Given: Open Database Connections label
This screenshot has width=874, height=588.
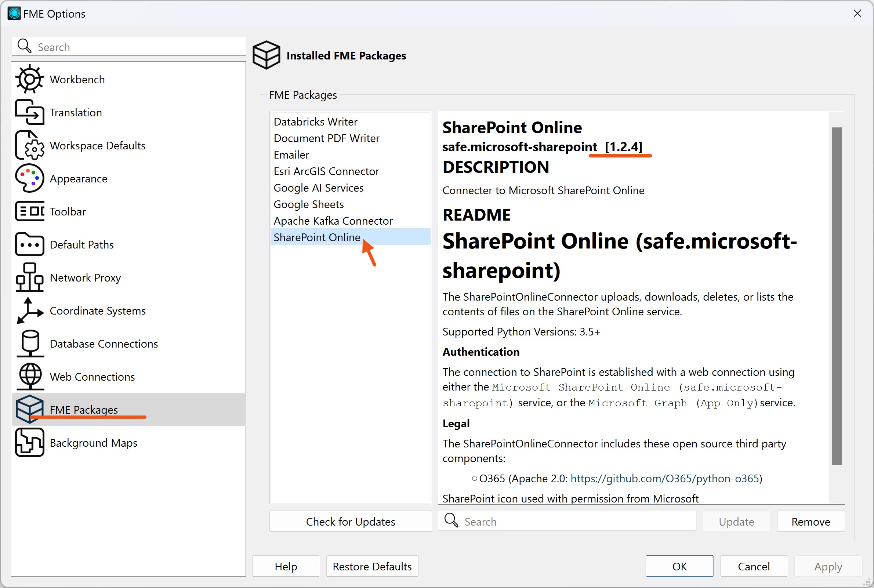Looking at the screenshot, I should (x=104, y=344).
